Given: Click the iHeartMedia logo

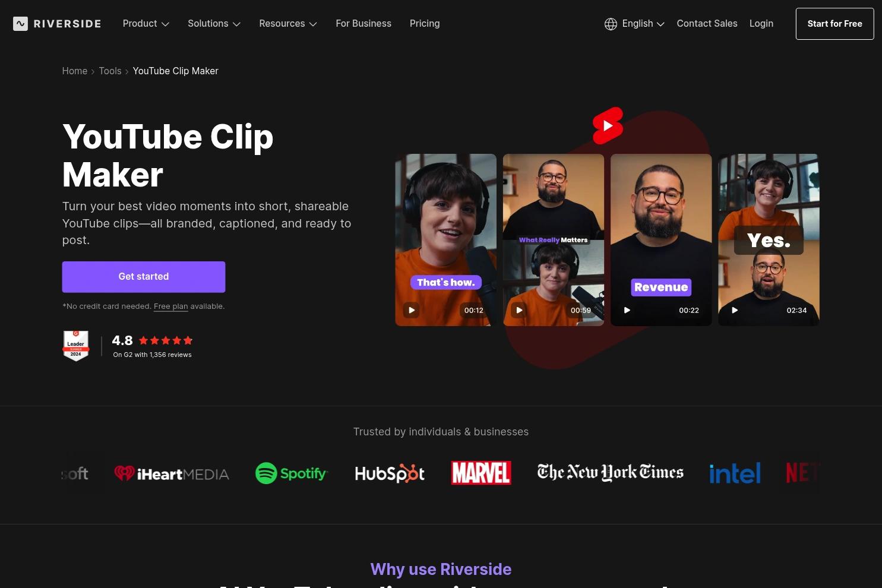Looking at the screenshot, I should coord(172,473).
